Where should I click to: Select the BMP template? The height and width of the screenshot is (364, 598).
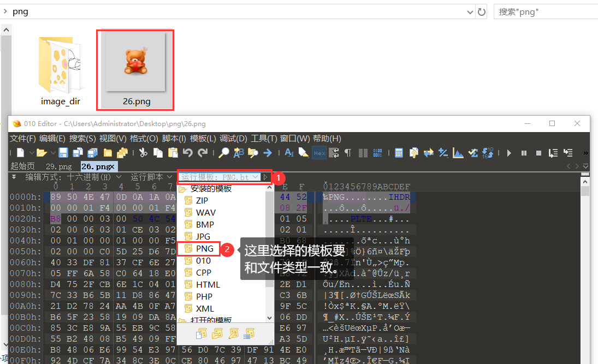pos(205,224)
